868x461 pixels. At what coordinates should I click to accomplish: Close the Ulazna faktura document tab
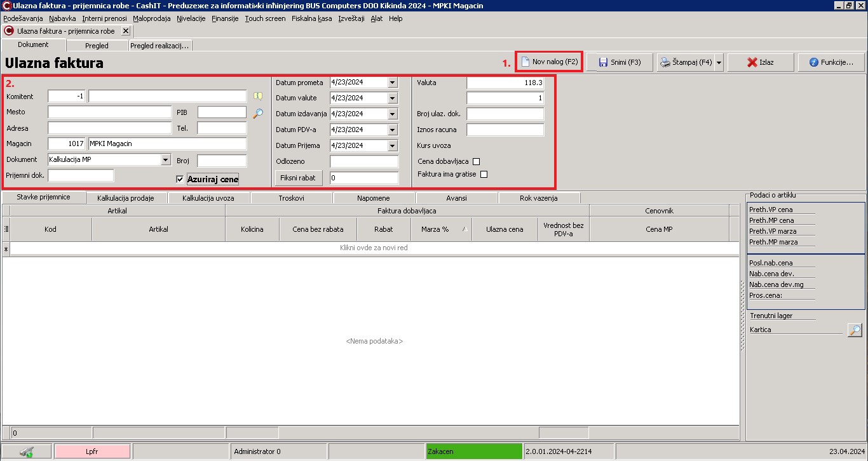point(126,30)
